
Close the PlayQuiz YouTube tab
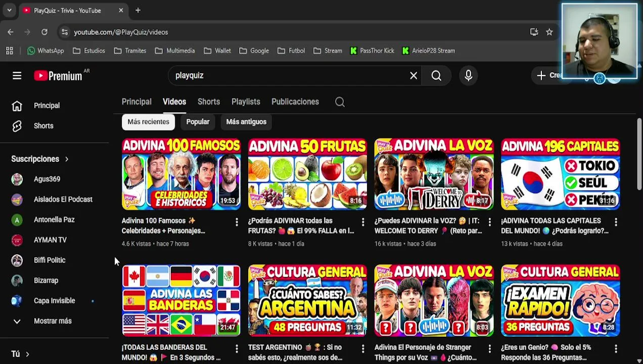coord(121,10)
